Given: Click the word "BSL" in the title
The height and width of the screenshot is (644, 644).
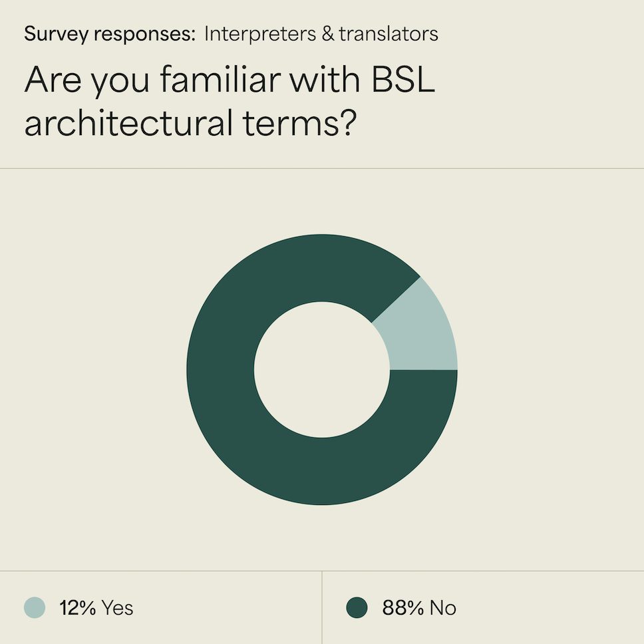Looking at the screenshot, I should [403, 79].
